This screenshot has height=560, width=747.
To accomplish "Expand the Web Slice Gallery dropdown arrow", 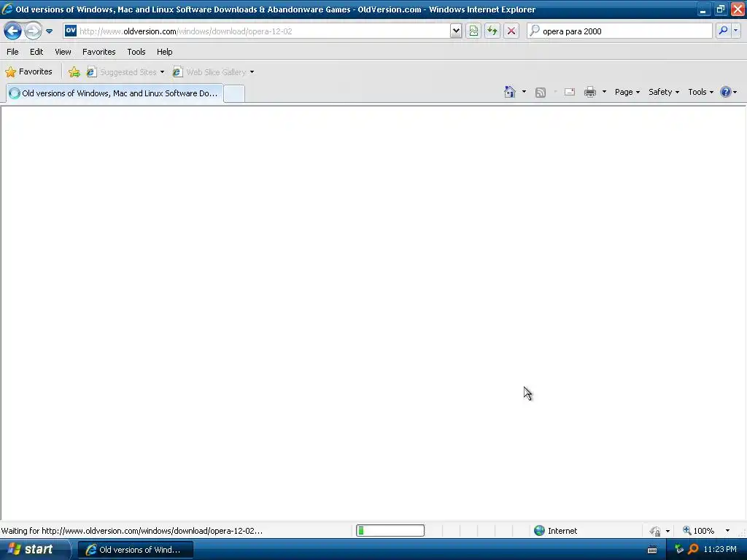I will 252,72.
